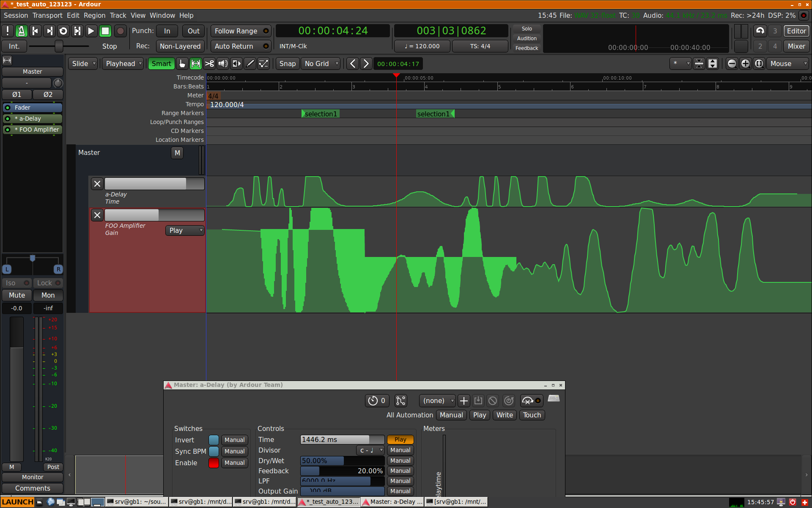The image size is (812, 508).
Task: Toggle loop playback icon
Action: point(63,31)
